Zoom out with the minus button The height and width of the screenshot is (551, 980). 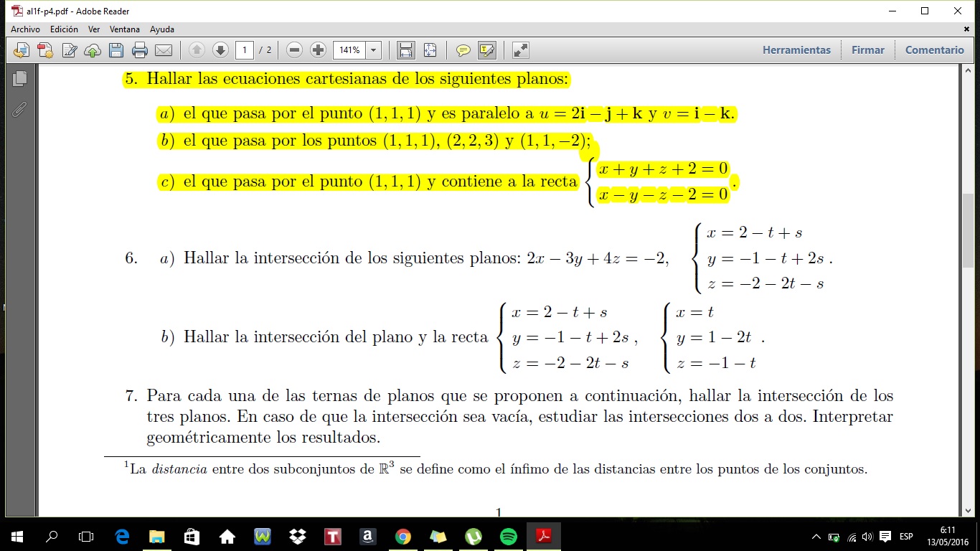294,50
